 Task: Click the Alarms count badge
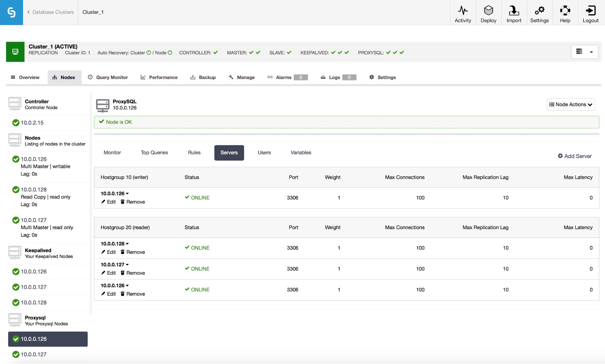[301, 77]
